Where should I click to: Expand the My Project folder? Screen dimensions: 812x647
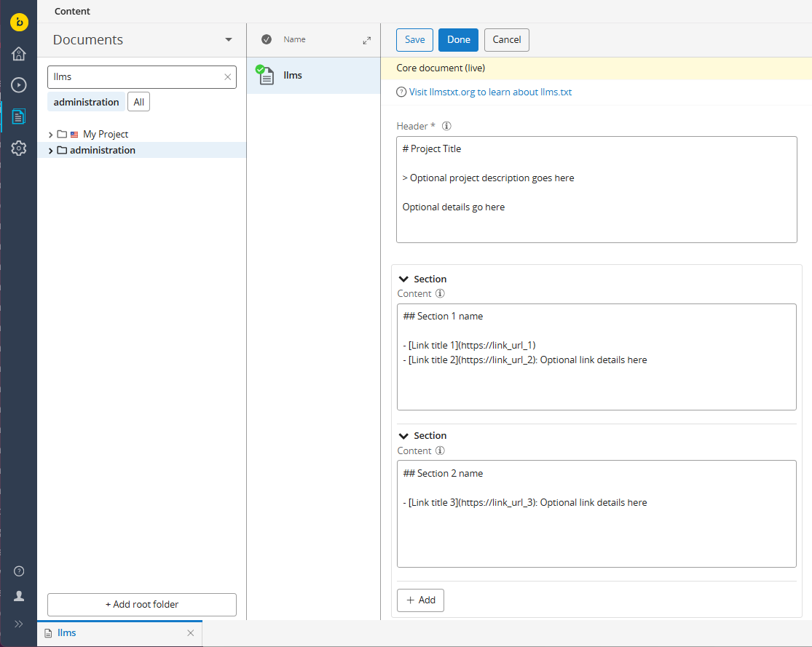pos(50,135)
